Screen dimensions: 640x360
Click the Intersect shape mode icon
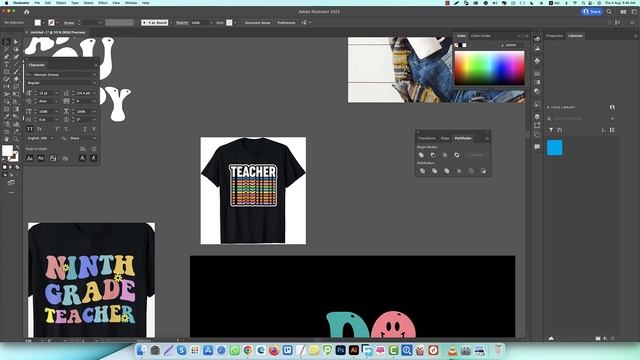click(x=445, y=155)
